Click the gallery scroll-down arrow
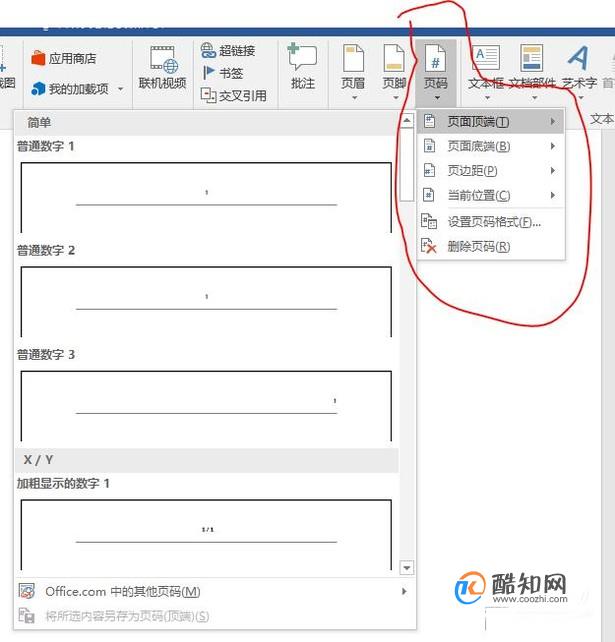Screen dimensions: 615x642 click(x=407, y=567)
